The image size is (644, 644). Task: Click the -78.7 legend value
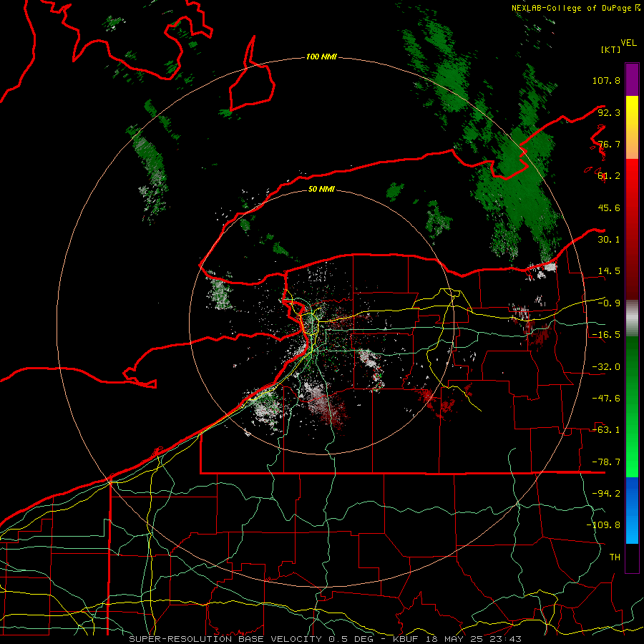606,462
